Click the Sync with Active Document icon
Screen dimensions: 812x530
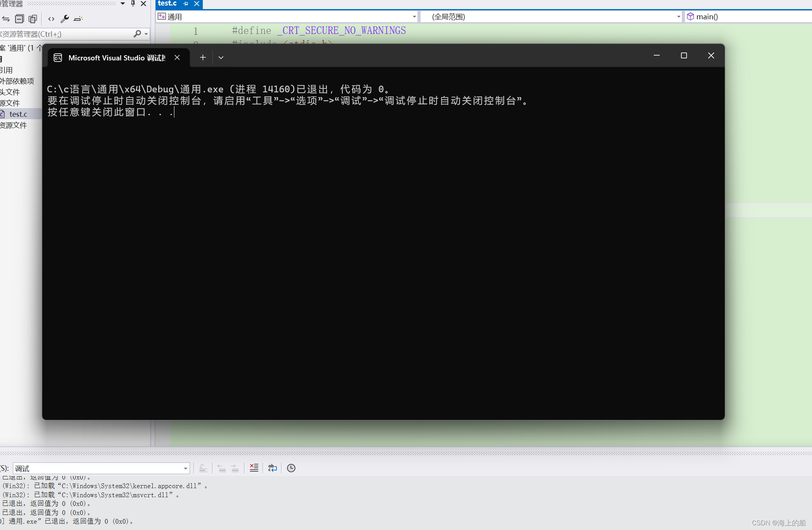coord(6,19)
